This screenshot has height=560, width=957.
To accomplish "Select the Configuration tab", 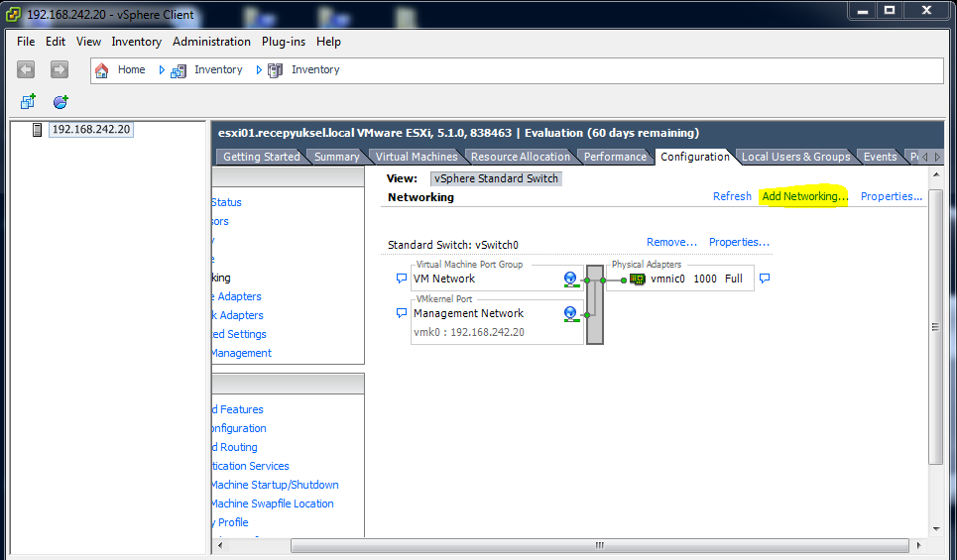I will [694, 157].
